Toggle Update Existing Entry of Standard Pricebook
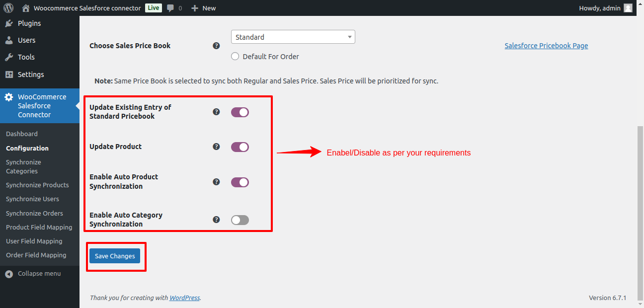This screenshot has width=644, height=308. tap(240, 112)
